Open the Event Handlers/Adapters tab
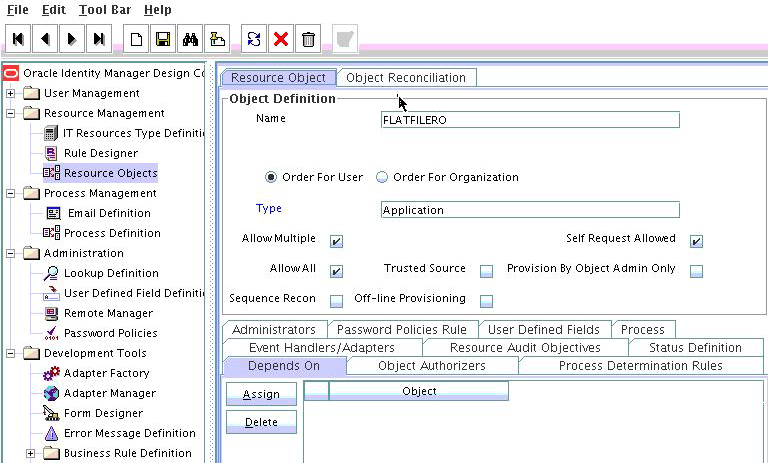The image size is (768, 466). (322, 347)
